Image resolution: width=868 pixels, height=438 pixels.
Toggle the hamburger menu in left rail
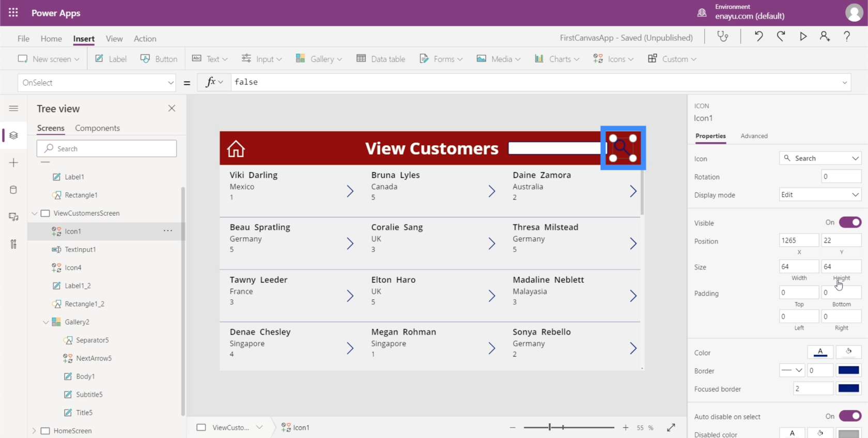(13, 108)
